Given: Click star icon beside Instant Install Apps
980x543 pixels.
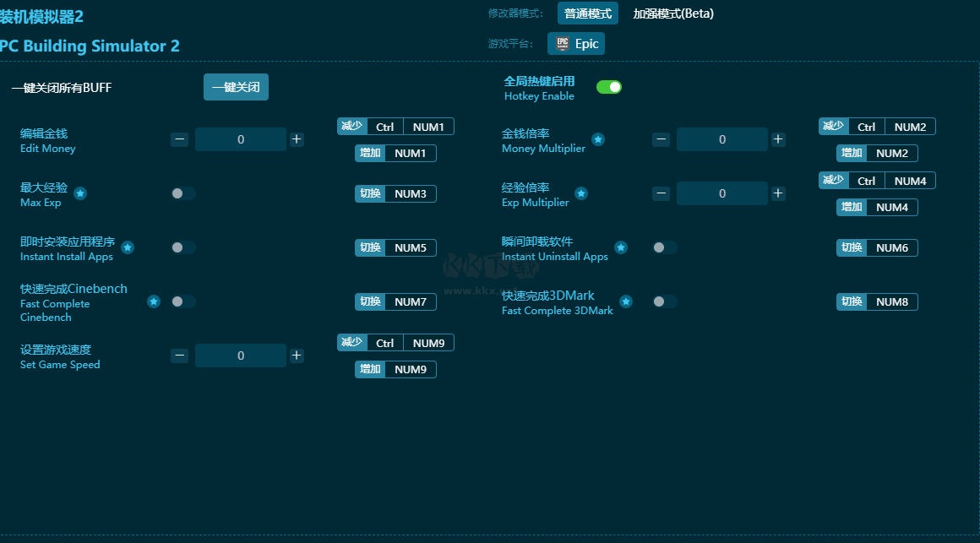Looking at the screenshot, I should click(128, 247).
